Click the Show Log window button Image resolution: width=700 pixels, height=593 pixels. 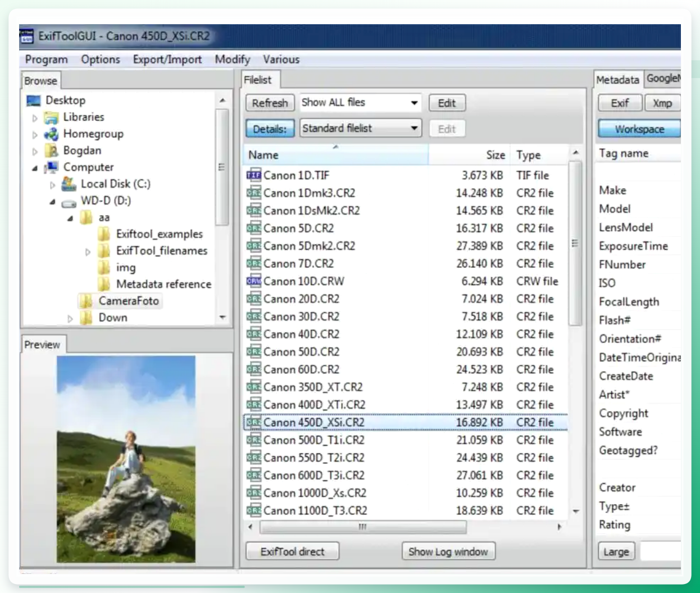click(x=448, y=551)
